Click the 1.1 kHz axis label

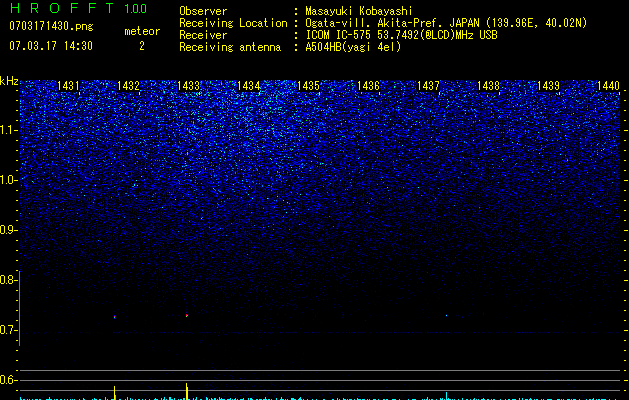pos(9,130)
